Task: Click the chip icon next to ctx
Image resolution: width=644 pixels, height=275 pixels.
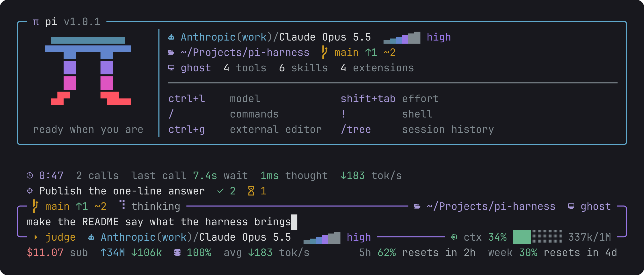Action: [454, 237]
